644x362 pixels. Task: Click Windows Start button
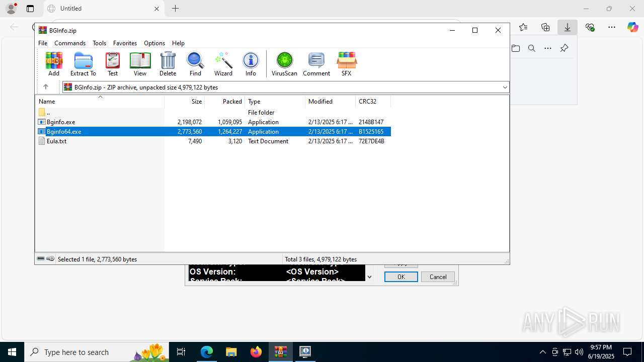tap(12, 352)
